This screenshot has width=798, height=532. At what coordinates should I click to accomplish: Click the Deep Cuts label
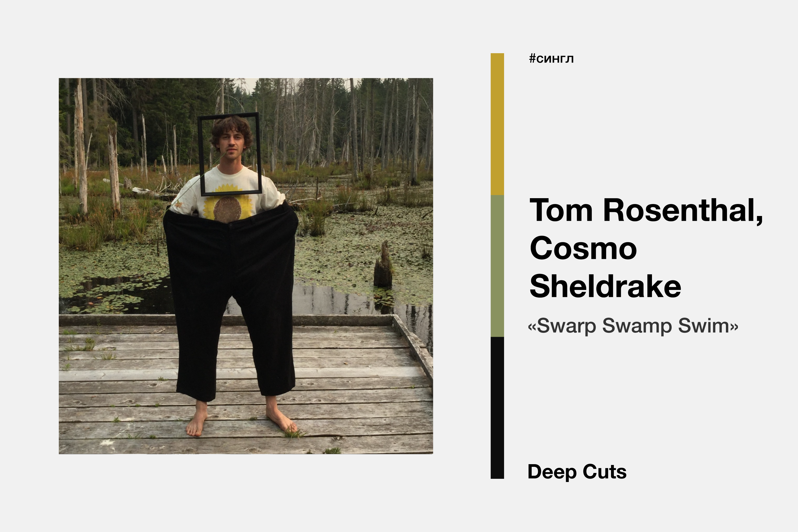(x=577, y=472)
